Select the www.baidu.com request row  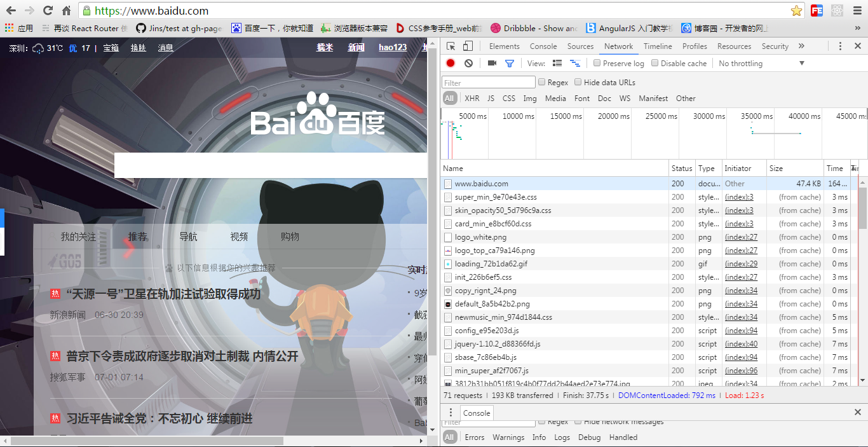[650, 184]
